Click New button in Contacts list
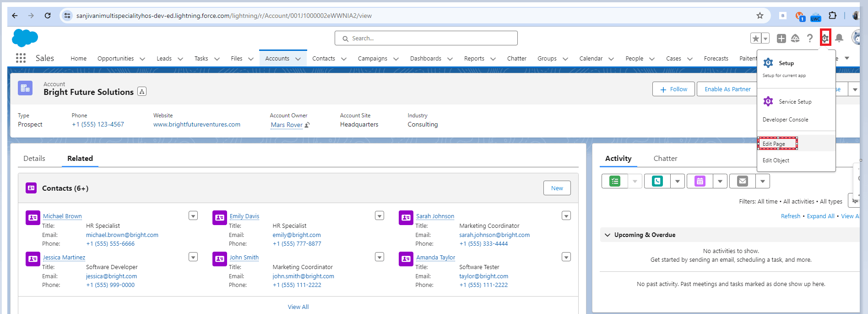 pos(557,188)
